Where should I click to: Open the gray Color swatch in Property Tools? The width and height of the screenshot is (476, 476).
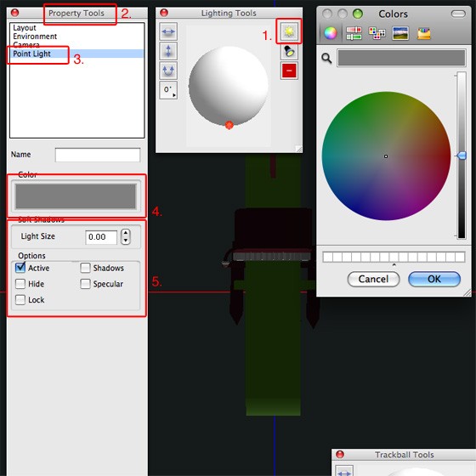click(76, 196)
